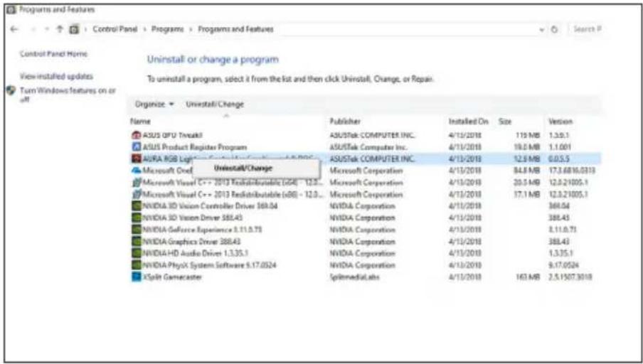Refresh the Programs and Features list
The width and height of the screenshot is (643, 364).
(554, 30)
